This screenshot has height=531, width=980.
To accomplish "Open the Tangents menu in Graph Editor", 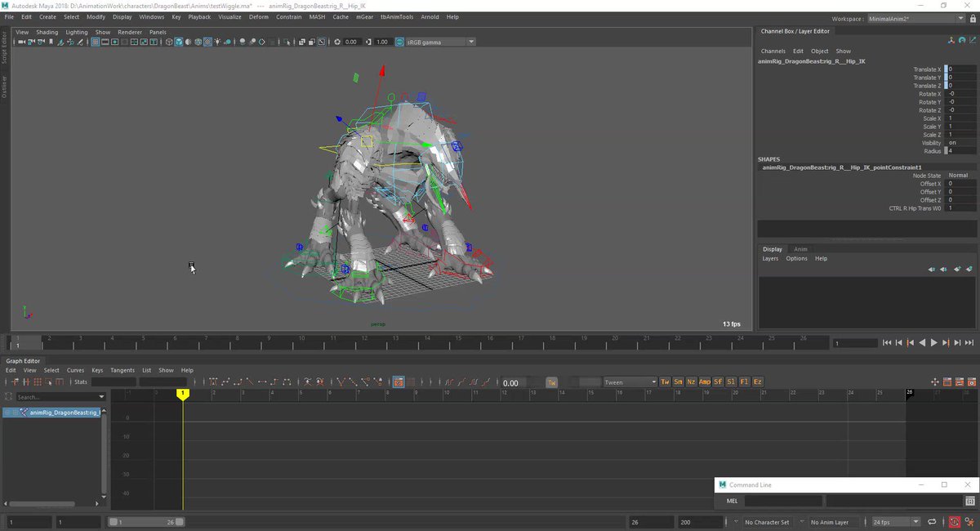I will point(122,370).
